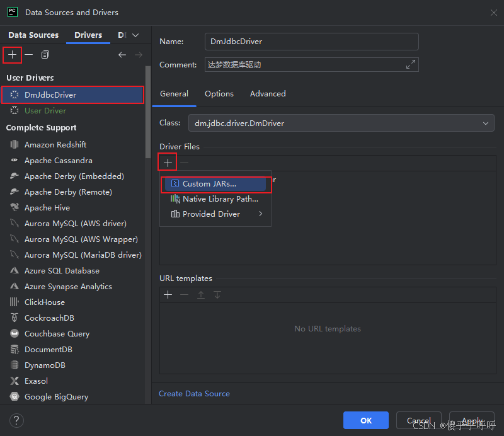Click the PyCharm logo icon

13,12
